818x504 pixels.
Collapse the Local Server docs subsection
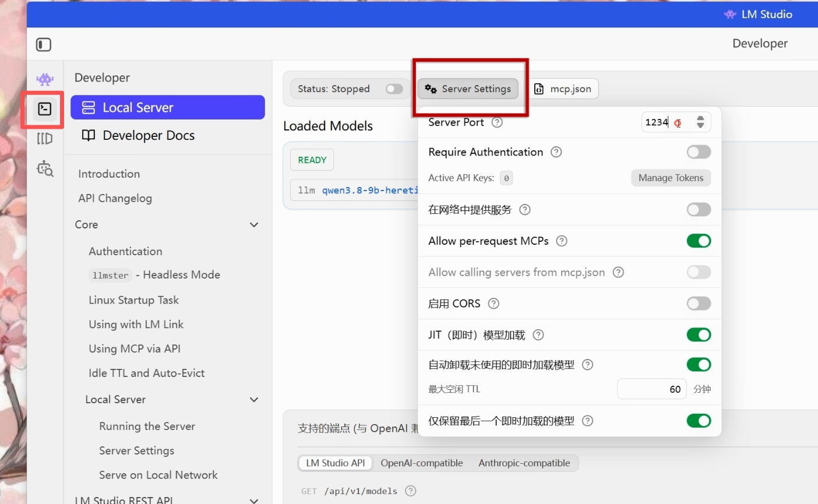254,400
